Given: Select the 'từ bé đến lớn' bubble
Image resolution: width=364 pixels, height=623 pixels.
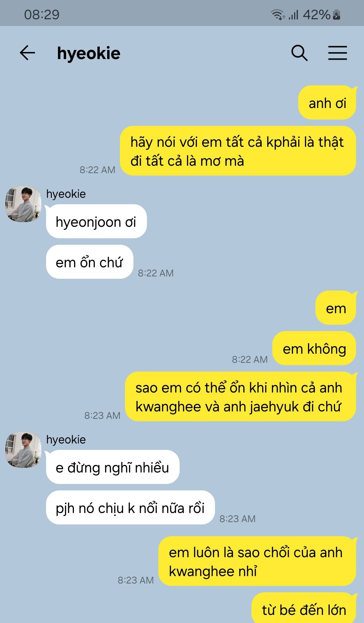Looking at the screenshot, I should [x=304, y=608].
